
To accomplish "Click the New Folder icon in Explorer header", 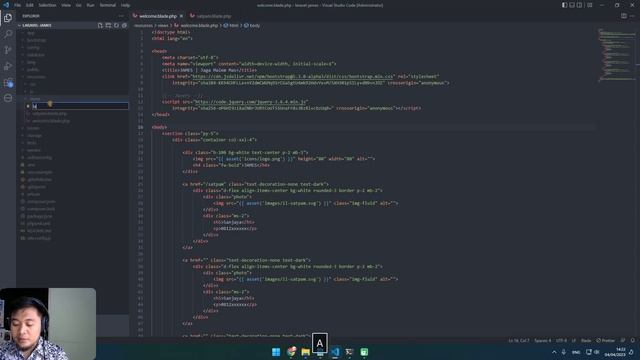I will (x=108, y=25).
